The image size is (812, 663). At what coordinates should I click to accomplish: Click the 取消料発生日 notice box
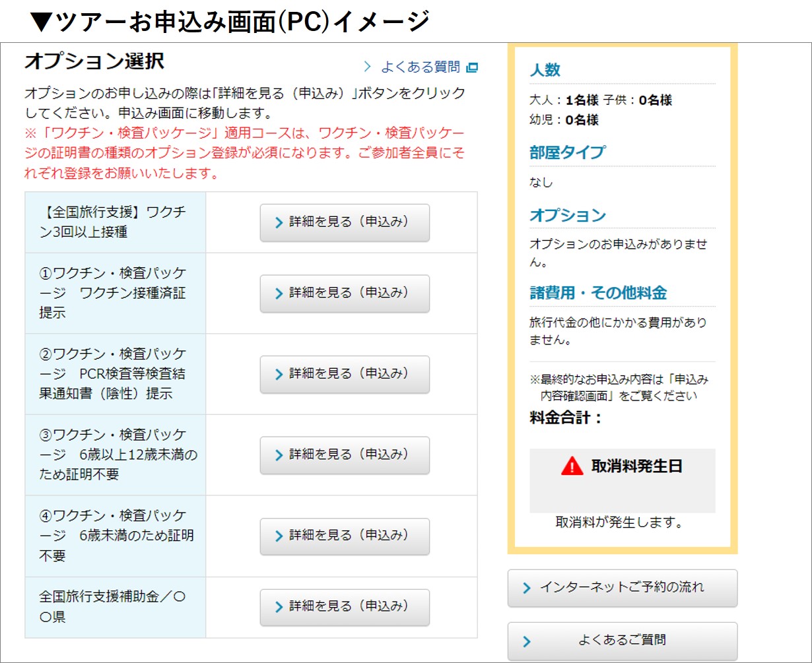click(622, 480)
